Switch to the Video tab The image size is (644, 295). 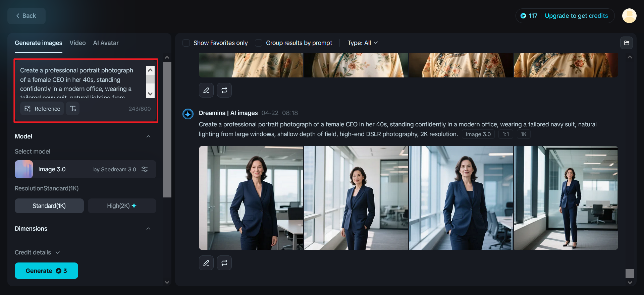(x=77, y=43)
